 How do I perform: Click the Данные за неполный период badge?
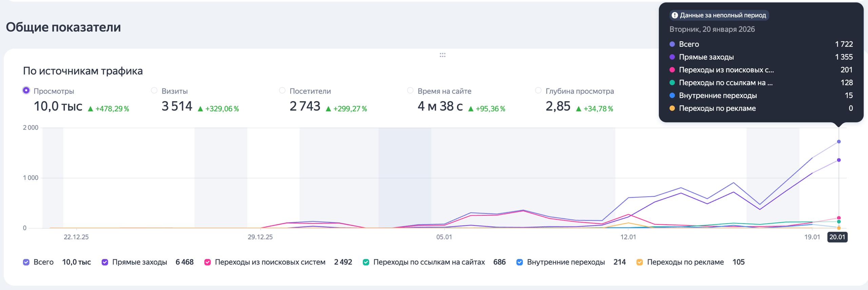coord(719,15)
